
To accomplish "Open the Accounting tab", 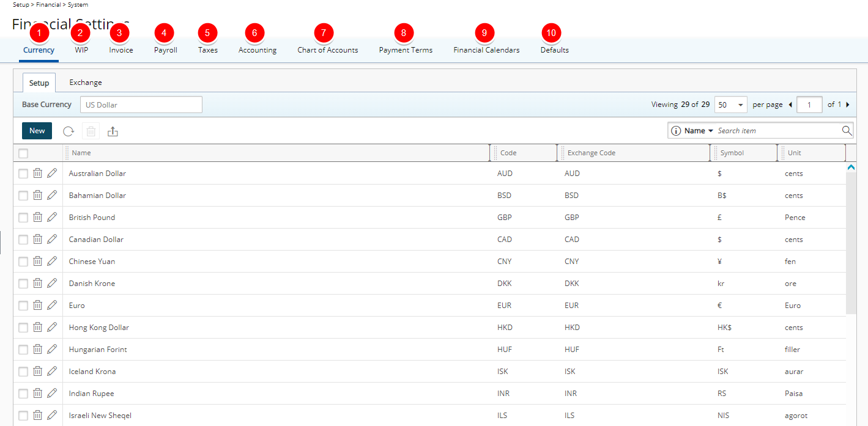I will click(258, 50).
